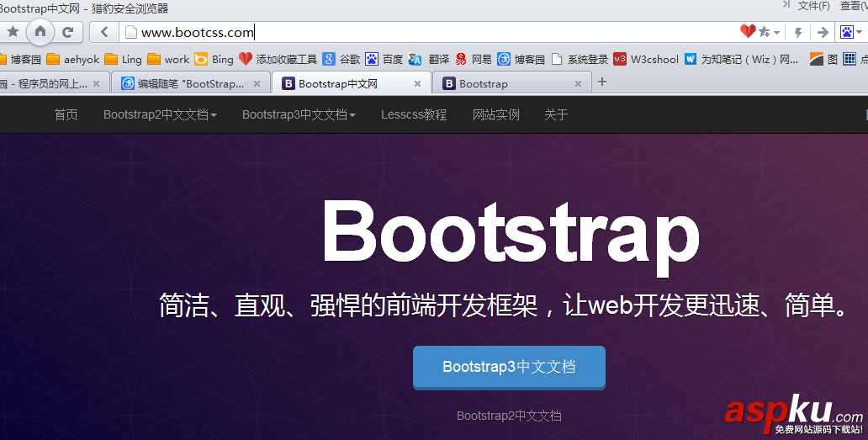The height and width of the screenshot is (440, 868).
Task: Open the Ling bookmark folder
Action: coord(123,59)
